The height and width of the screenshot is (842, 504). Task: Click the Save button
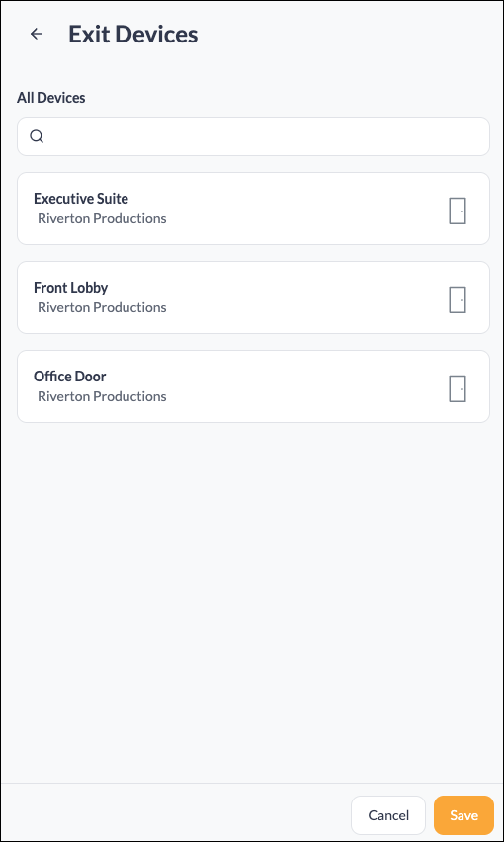[x=464, y=815]
